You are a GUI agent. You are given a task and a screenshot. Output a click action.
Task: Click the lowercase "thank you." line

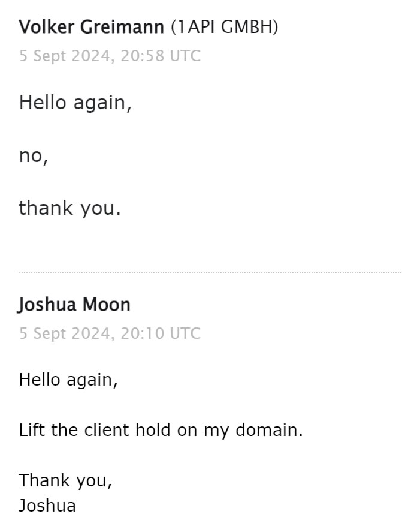[69, 208]
